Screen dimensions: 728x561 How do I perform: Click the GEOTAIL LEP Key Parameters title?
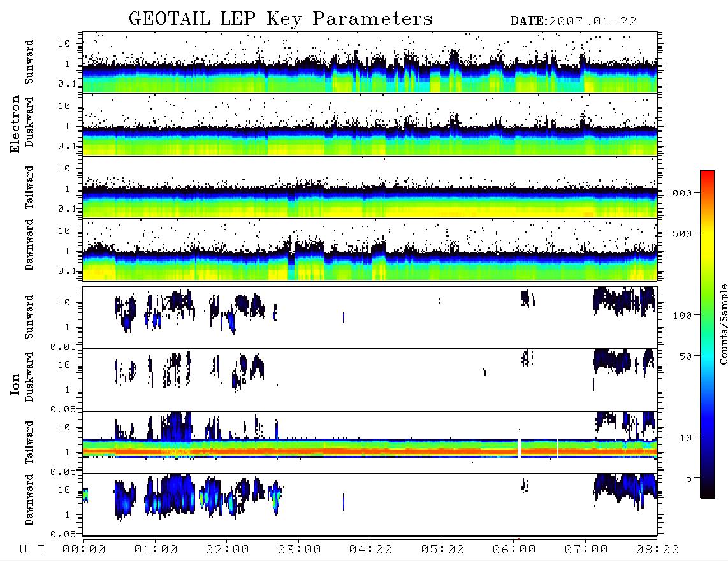tap(280, 19)
